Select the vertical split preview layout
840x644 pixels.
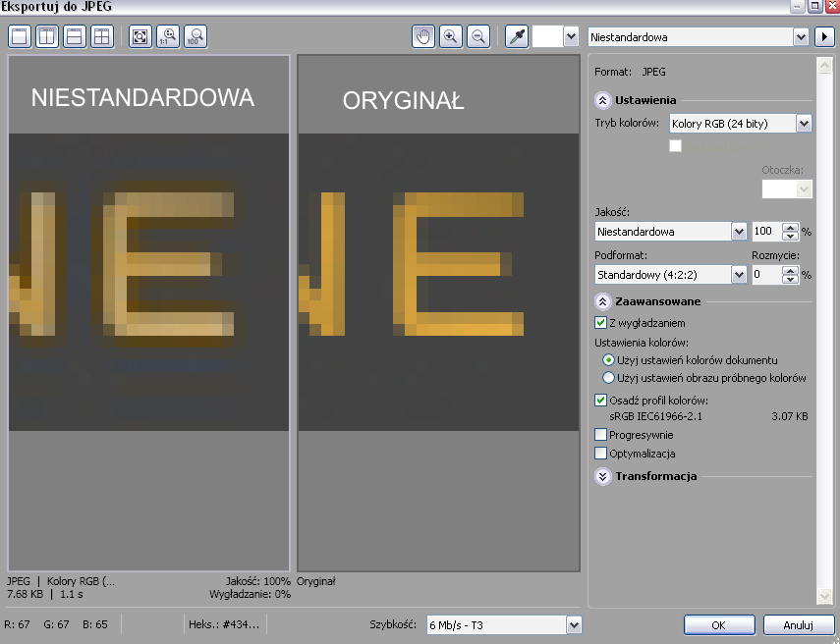[46, 37]
